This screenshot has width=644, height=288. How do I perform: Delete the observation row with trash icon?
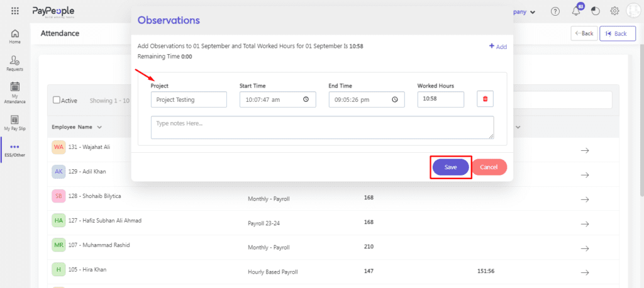[x=485, y=99]
